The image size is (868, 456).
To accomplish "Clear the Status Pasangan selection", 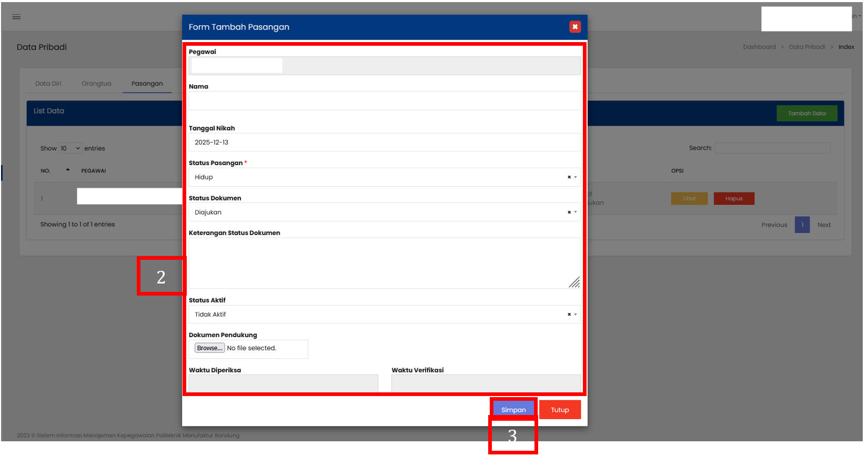I will pos(569,177).
